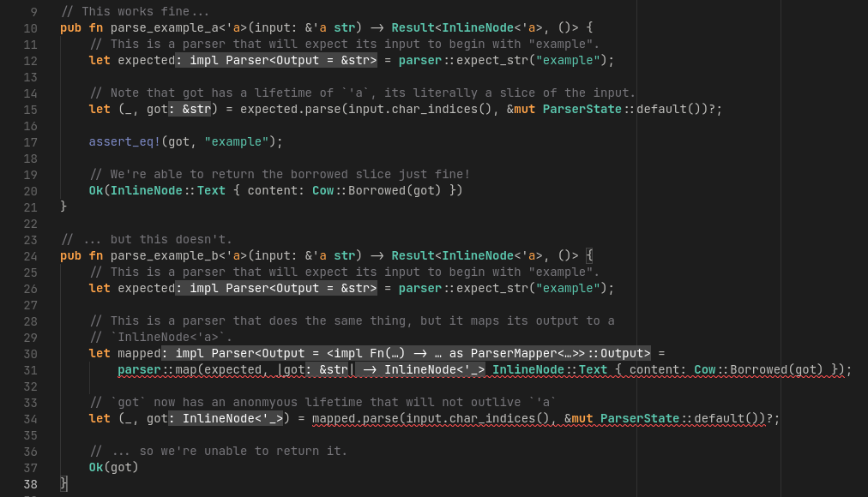Click line number 17 in the gutter
The width and height of the screenshot is (868, 497).
click(x=30, y=142)
